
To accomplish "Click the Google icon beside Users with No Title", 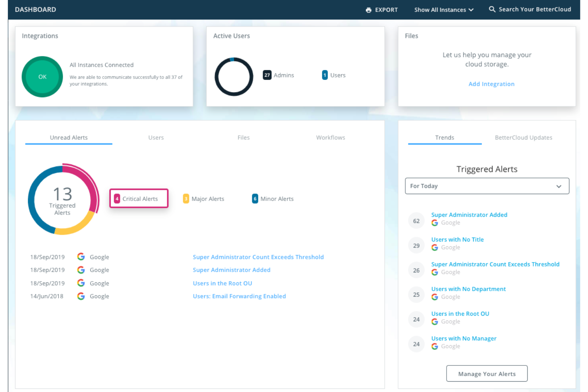I will point(435,247).
